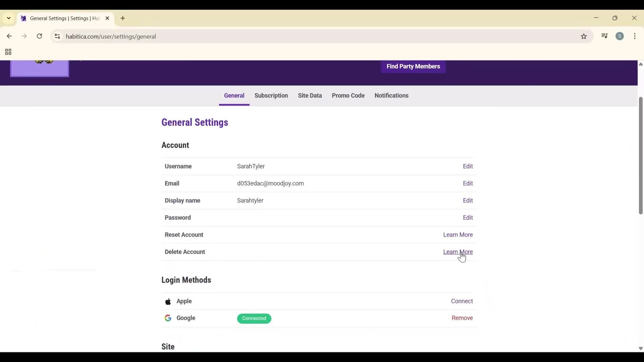Open the Notifications settings tab
Viewport: 644px width, 362px height.
click(x=391, y=96)
